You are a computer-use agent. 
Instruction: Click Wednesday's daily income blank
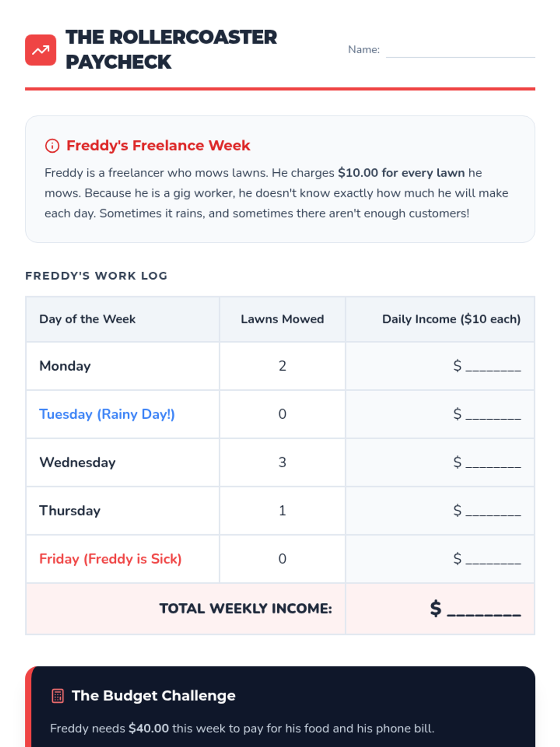tap(493, 463)
